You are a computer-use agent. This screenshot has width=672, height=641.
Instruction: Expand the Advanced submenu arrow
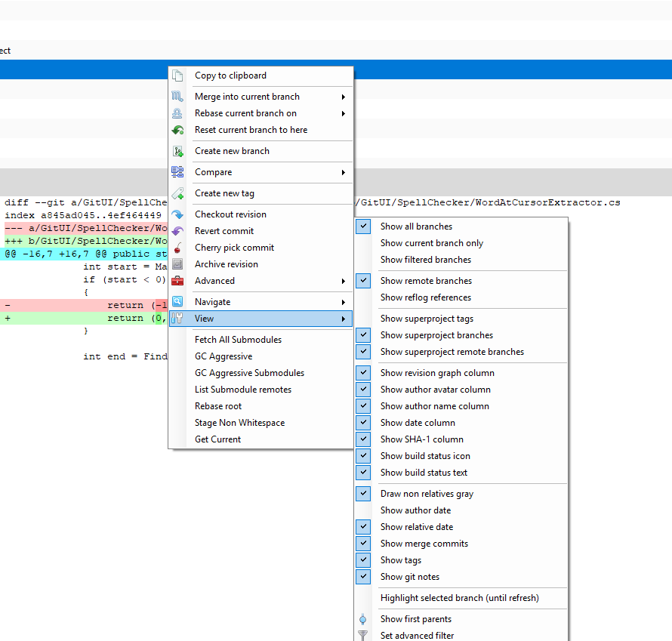[x=344, y=281]
